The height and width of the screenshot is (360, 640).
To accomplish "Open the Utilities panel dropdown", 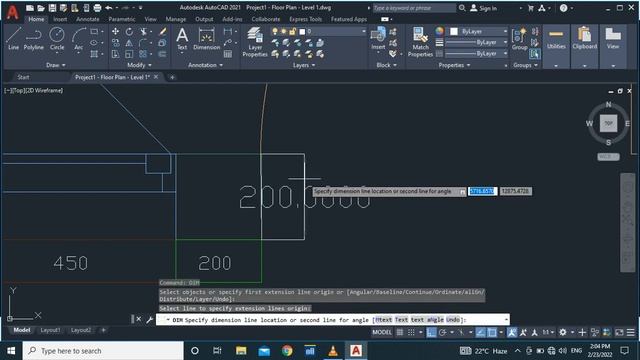I will pos(556,66).
